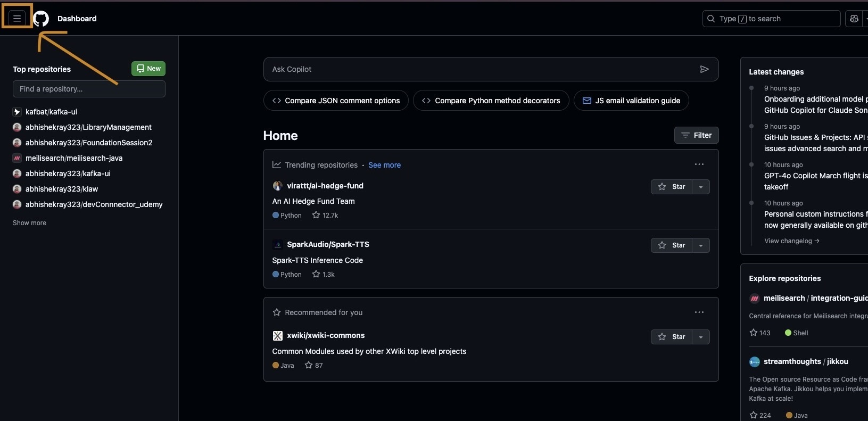
Task: Open the kafbat/kafka-ui repository
Action: tap(51, 112)
